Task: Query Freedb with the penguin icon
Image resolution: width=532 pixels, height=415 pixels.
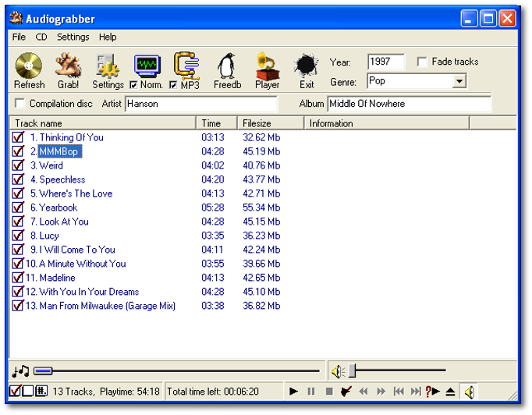Action: [x=227, y=66]
